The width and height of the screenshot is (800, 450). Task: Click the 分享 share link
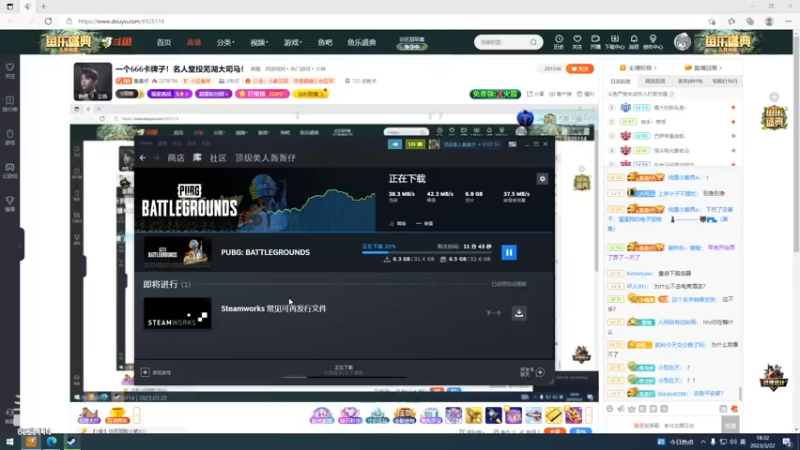click(536, 94)
